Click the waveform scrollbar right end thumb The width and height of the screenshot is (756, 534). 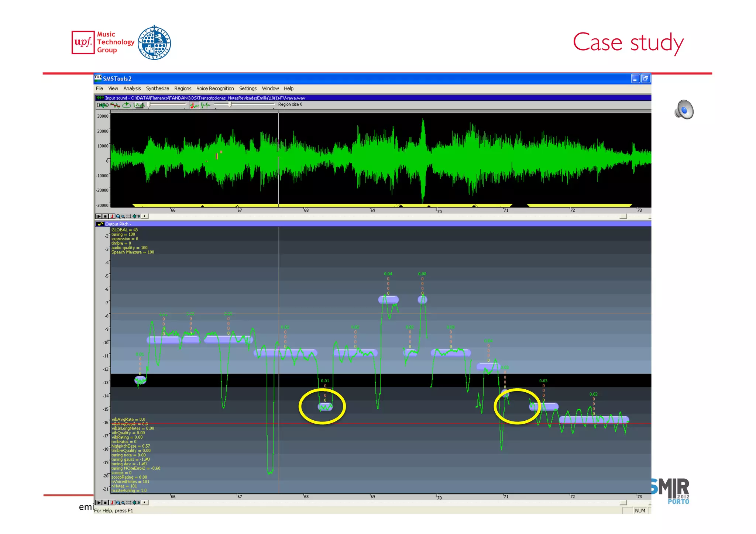(623, 216)
